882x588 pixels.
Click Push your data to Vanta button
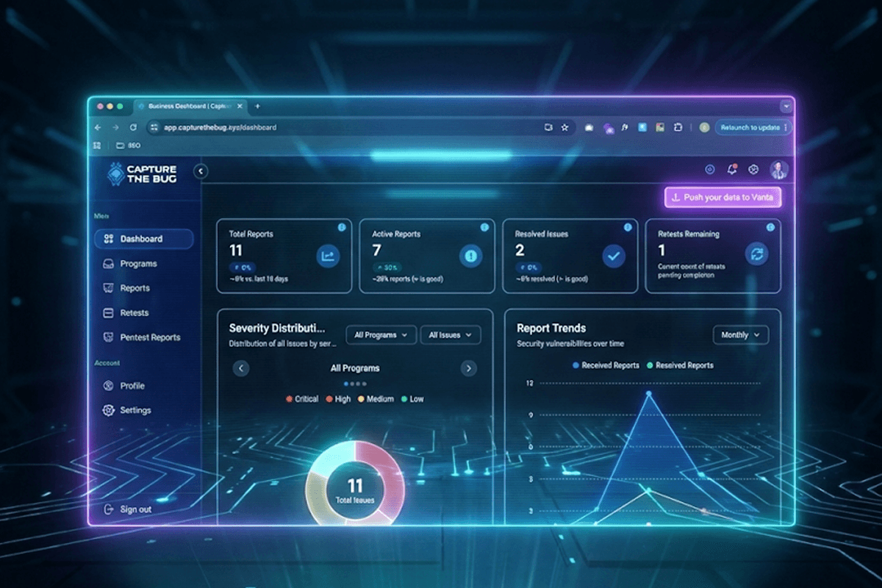[x=723, y=198]
